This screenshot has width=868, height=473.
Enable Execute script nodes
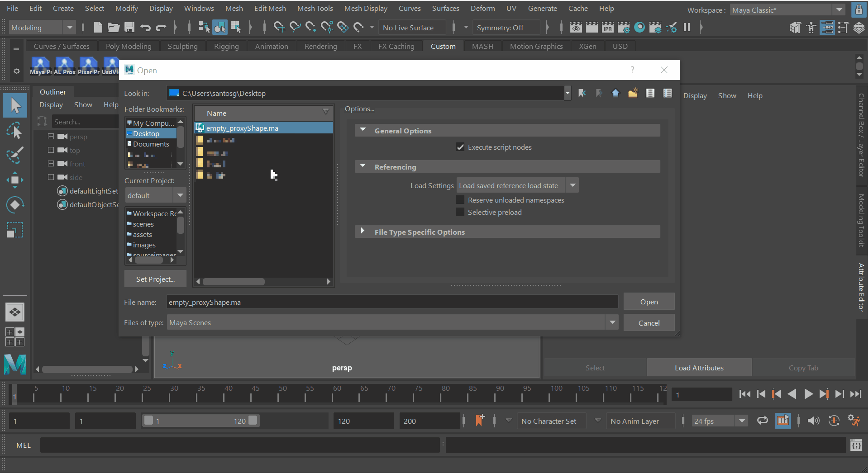click(460, 147)
